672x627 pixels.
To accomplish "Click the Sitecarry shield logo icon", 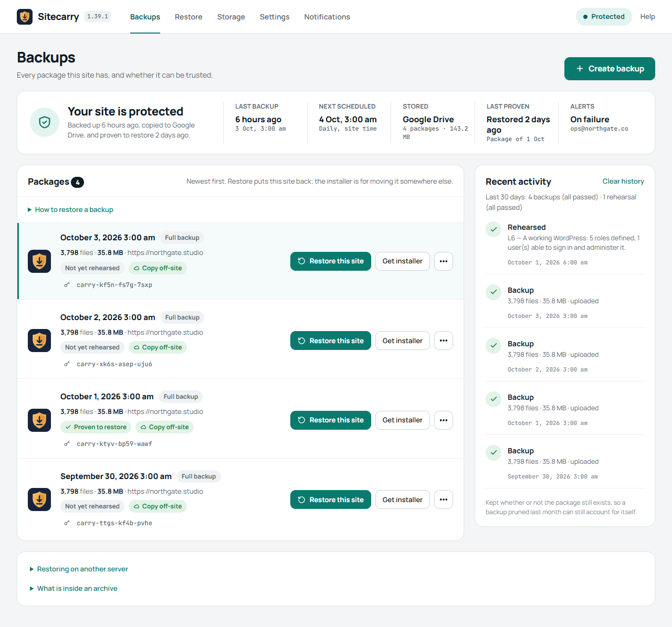I will [25, 17].
